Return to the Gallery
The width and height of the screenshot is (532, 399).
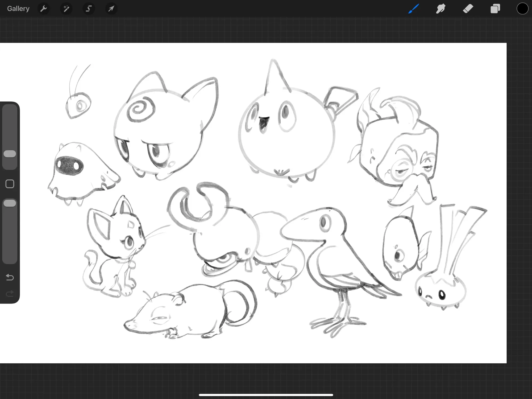coord(18,9)
